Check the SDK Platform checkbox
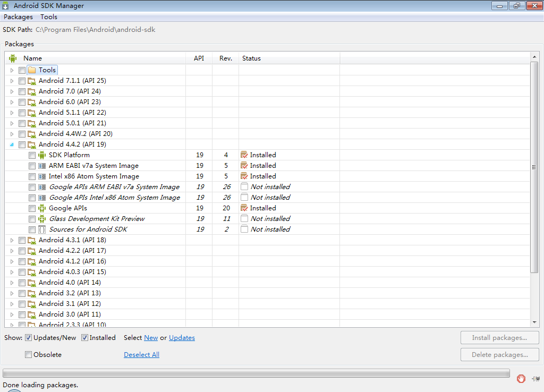Image resolution: width=544 pixels, height=392 pixels. click(x=32, y=156)
